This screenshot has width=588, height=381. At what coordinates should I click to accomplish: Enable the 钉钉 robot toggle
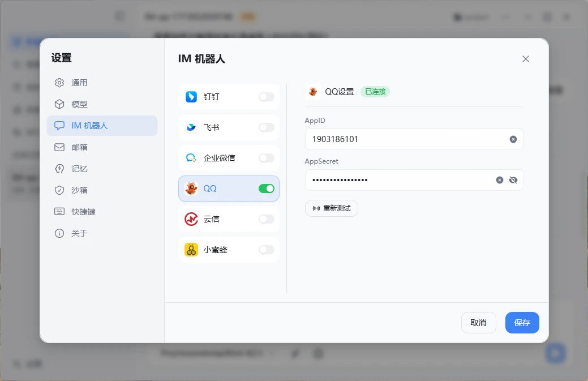point(267,97)
